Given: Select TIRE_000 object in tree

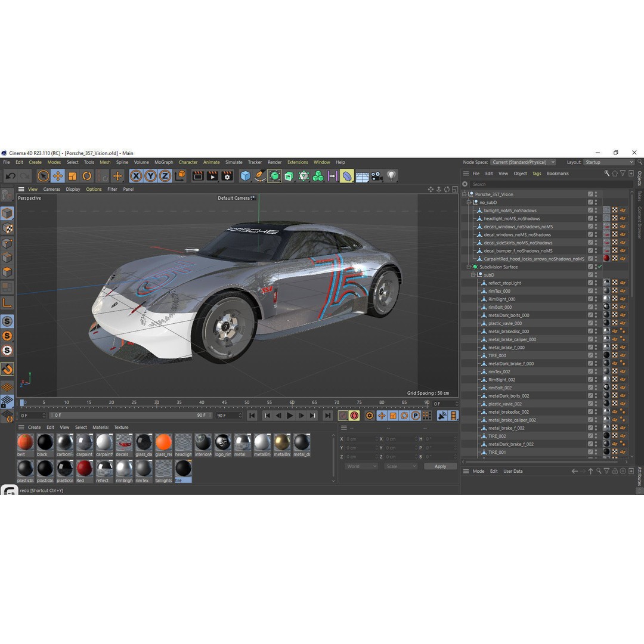Looking at the screenshot, I should click(x=497, y=355).
